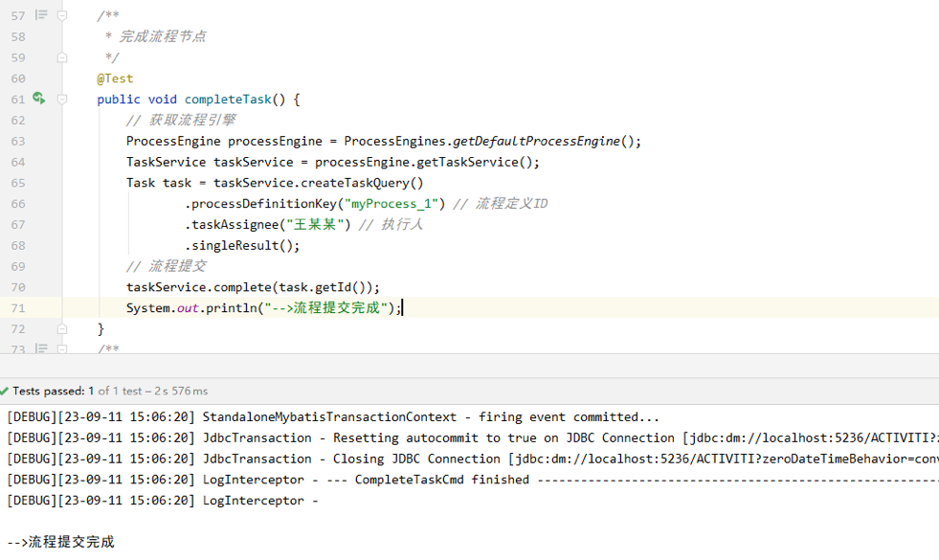Click the "-->流程提交完成" console output line
This screenshot has width=939, height=560.
point(60,542)
